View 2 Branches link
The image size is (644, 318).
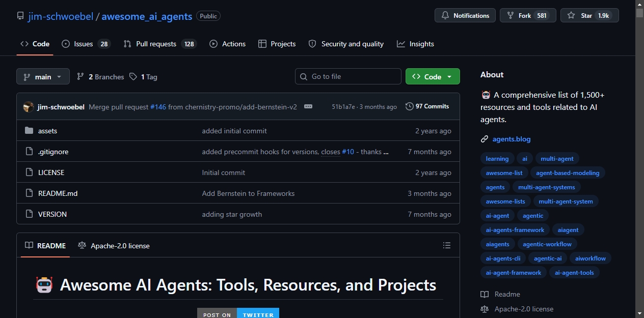[x=100, y=77]
